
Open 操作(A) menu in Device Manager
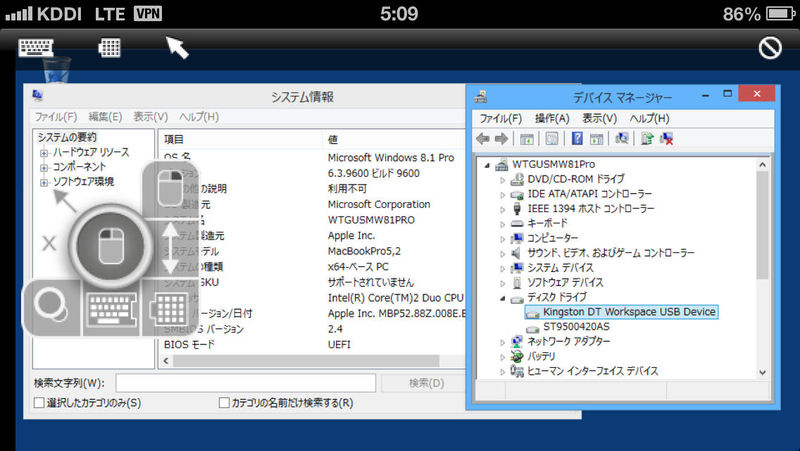552,118
